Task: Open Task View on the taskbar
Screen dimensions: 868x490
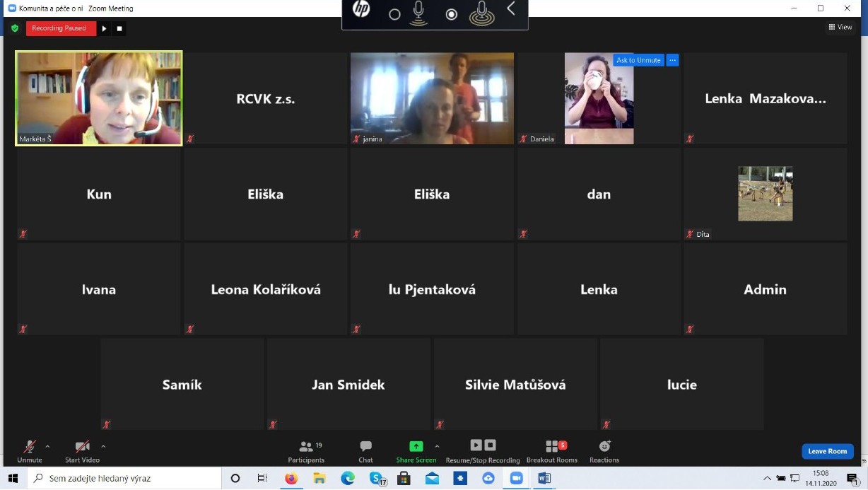Action: [x=262, y=478]
